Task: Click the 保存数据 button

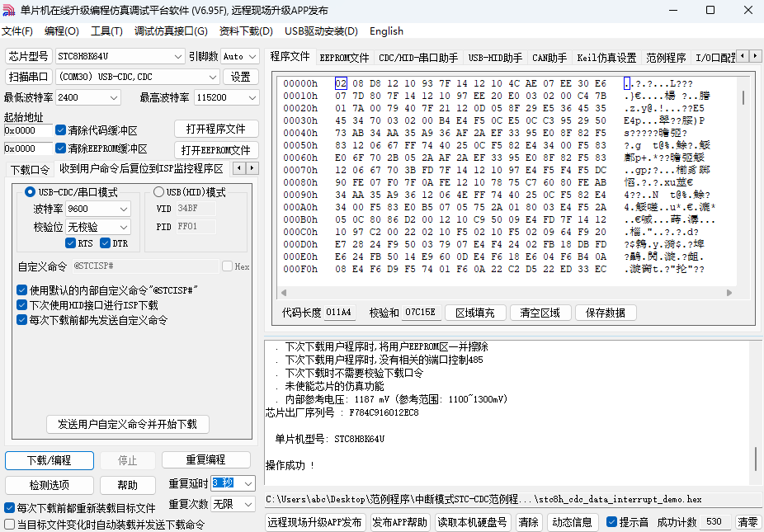Action: (606, 313)
